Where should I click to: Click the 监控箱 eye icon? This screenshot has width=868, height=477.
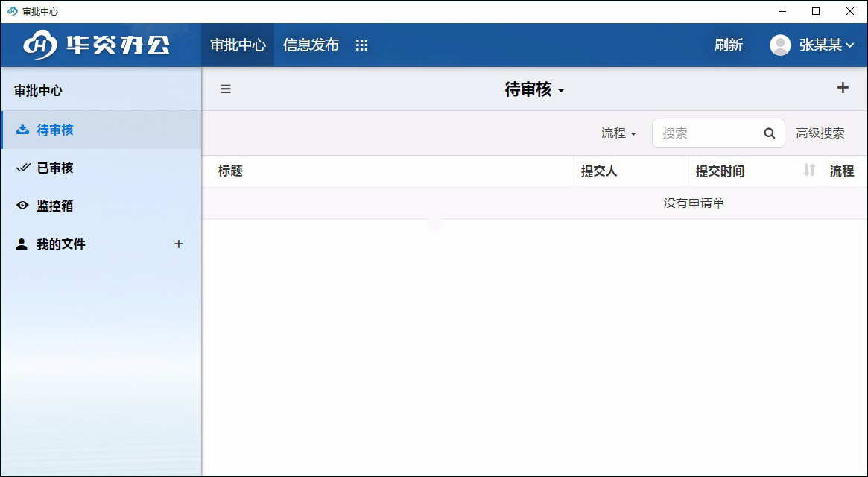pyautogui.click(x=22, y=206)
